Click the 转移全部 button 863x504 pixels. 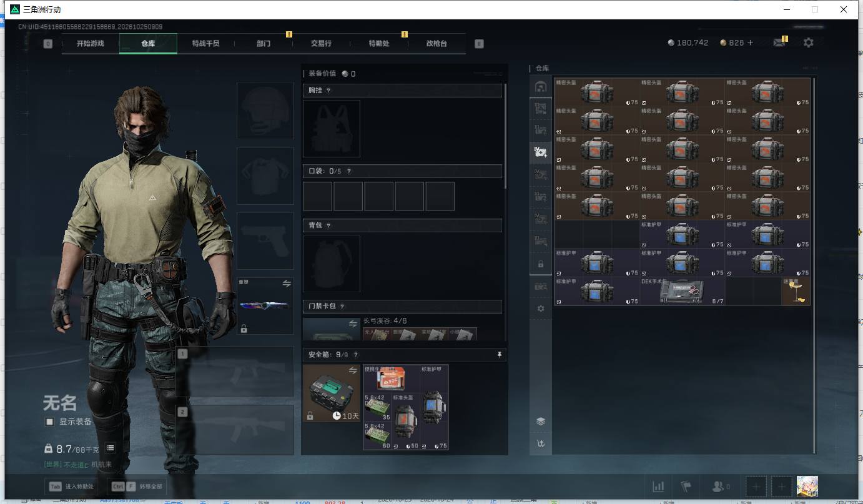pyautogui.click(x=137, y=487)
